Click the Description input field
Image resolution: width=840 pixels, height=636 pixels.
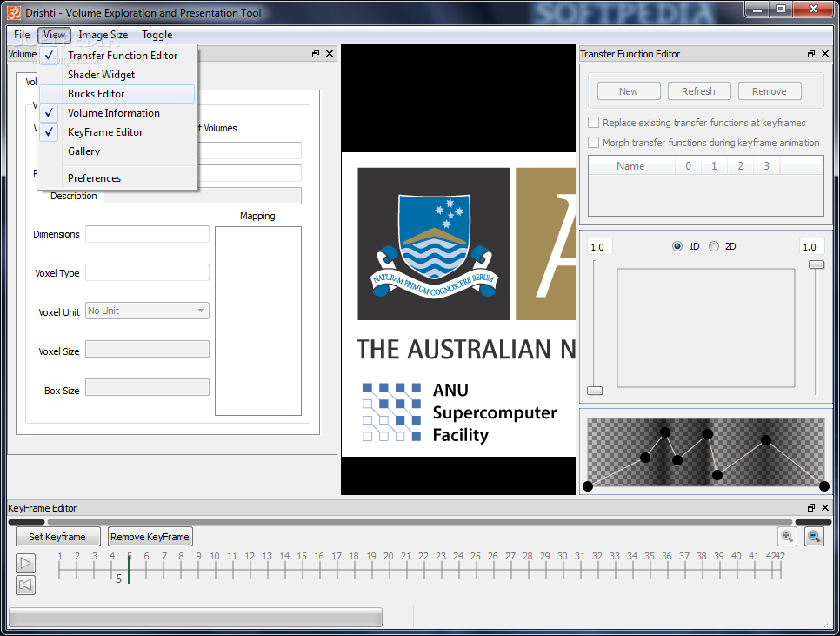(x=202, y=196)
